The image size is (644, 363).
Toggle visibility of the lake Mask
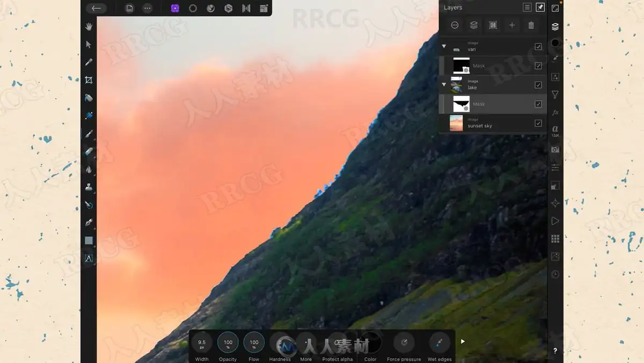[538, 104]
